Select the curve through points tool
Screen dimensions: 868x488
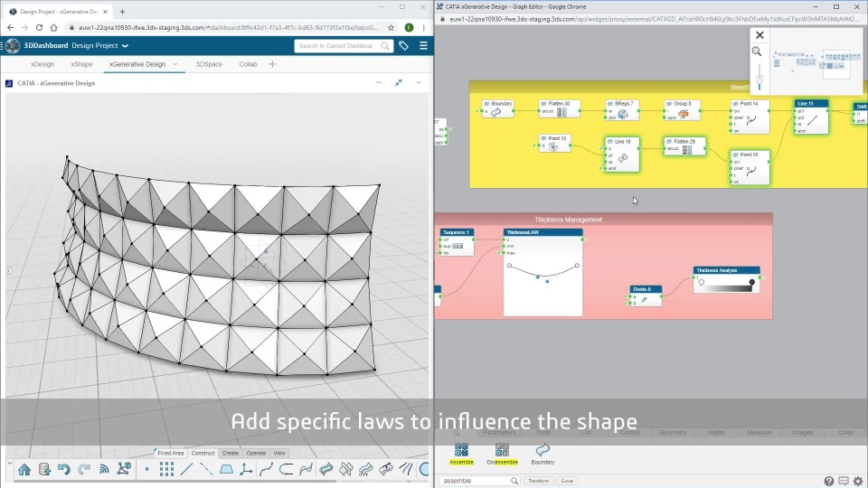coord(266,470)
